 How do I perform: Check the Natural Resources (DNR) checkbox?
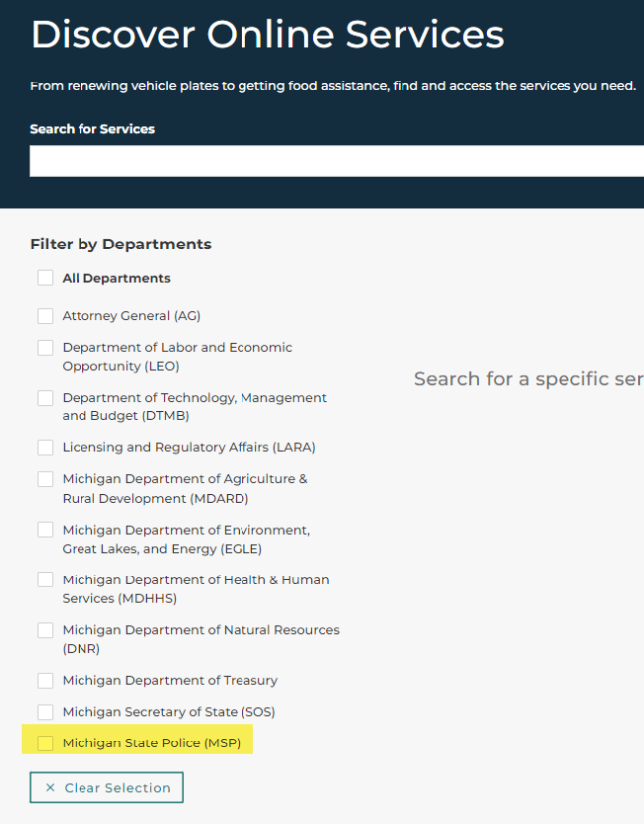[x=45, y=629]
